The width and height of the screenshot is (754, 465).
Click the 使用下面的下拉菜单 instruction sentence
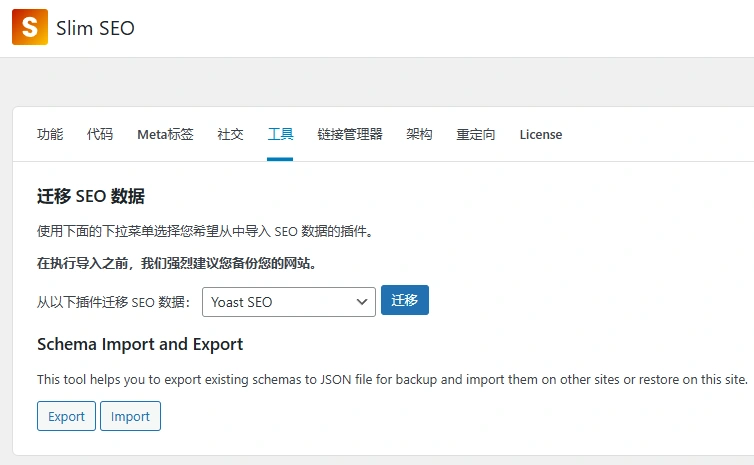(205, 231)
